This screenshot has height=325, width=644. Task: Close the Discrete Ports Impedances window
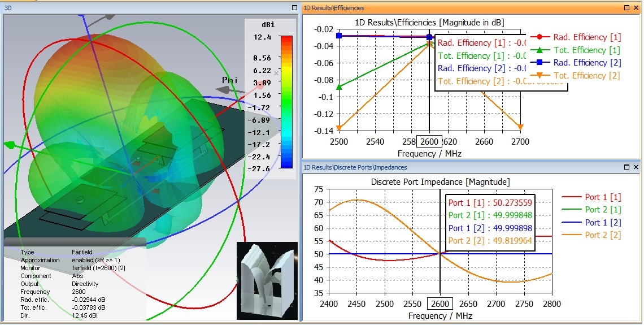(x=636, y=167)
